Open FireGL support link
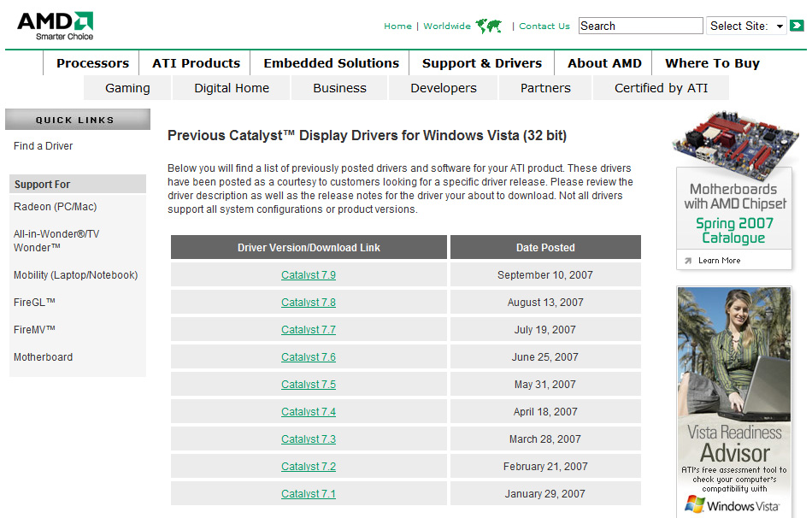The image size is (812, 518). tap(34, 302)
